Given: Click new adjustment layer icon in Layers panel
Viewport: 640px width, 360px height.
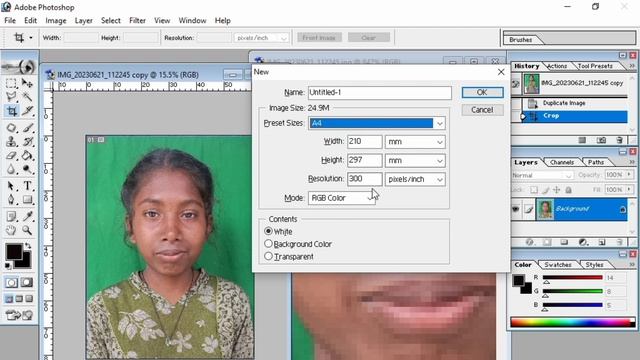Looking at the screenshot, I should (583, 242).
